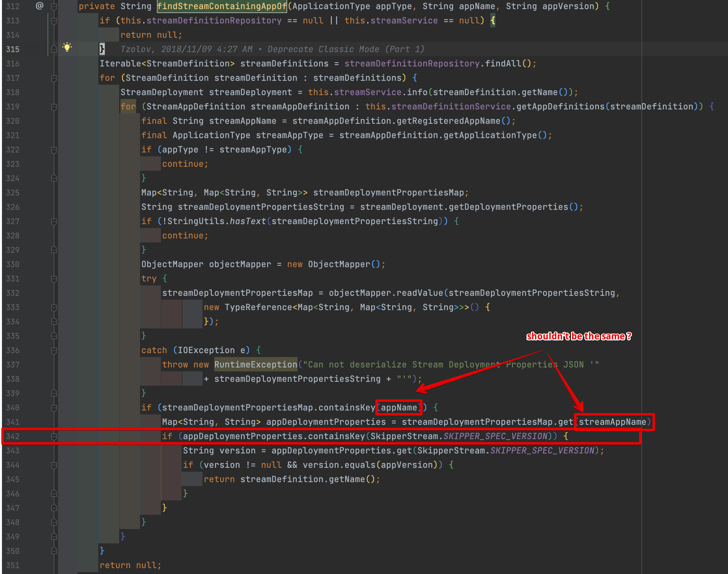Collapse the findStreamContainingAppOf method fold marker
The width and height of the screenshot is (728, 574).
pyautogui.click(x=54, y=7)
